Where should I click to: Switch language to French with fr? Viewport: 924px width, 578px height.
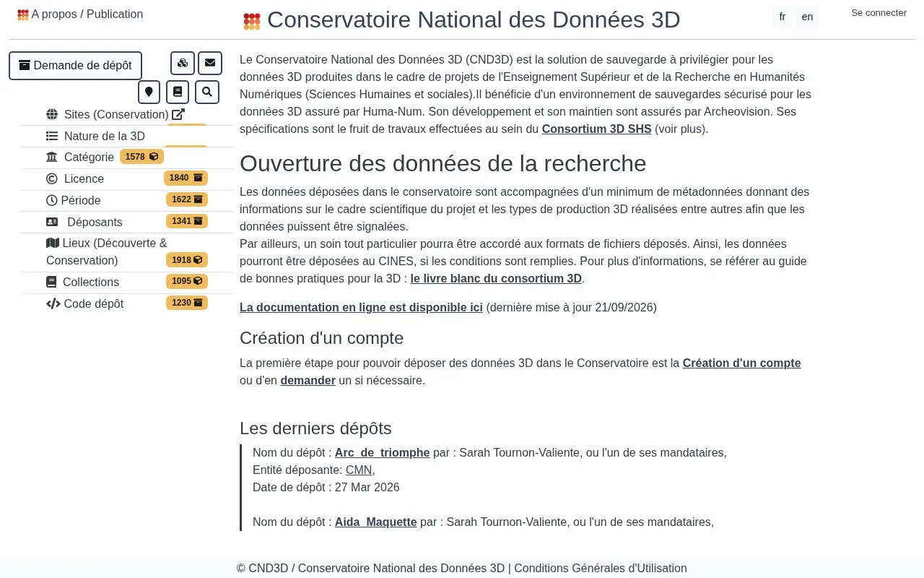point(783,17)
